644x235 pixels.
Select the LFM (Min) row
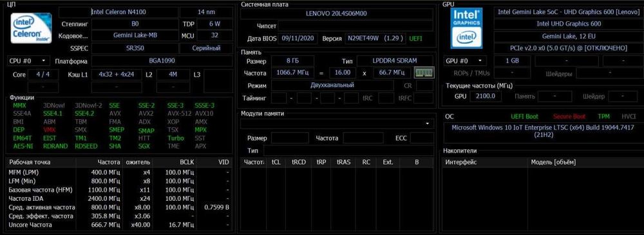(x=119, y=181)
